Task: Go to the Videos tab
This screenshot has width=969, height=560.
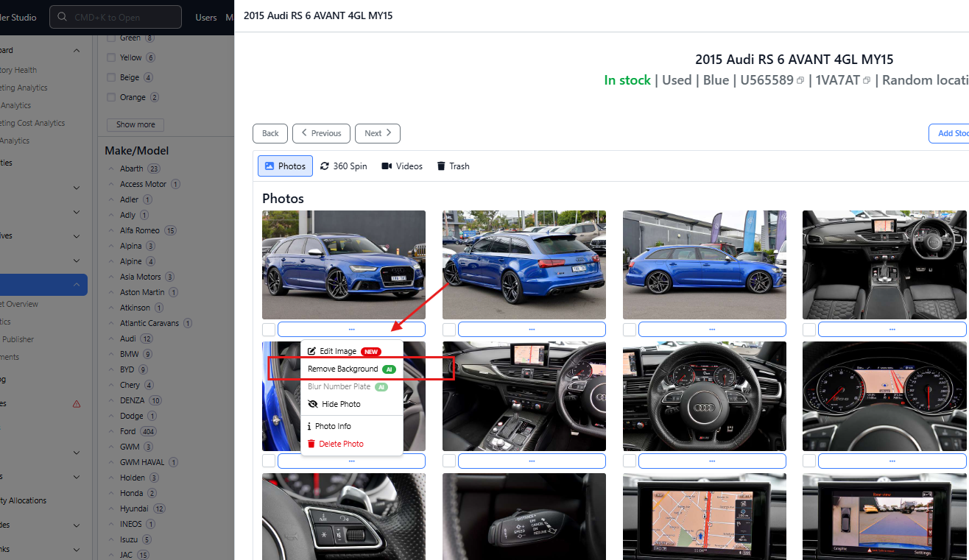Action: (x=402, y=166)
